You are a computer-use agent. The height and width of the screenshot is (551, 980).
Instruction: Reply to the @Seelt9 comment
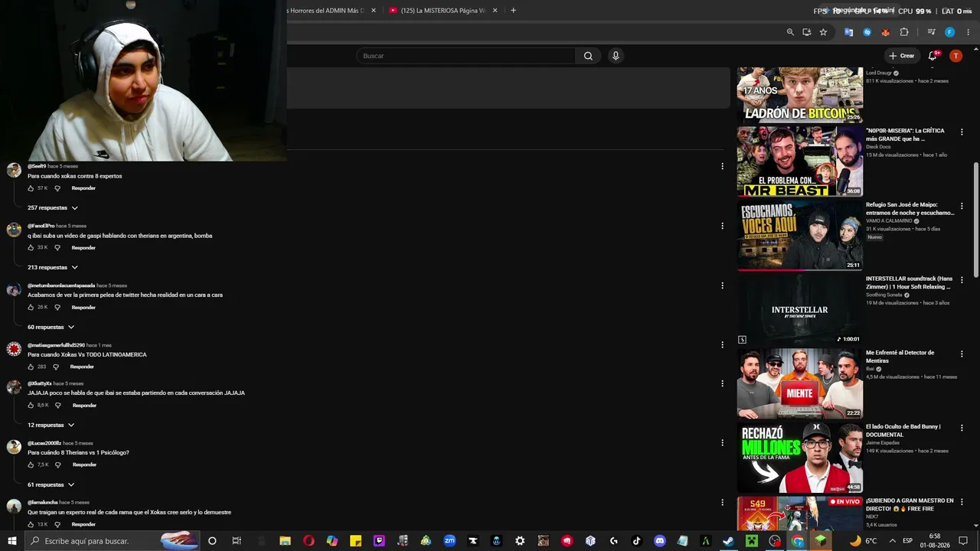83,188
